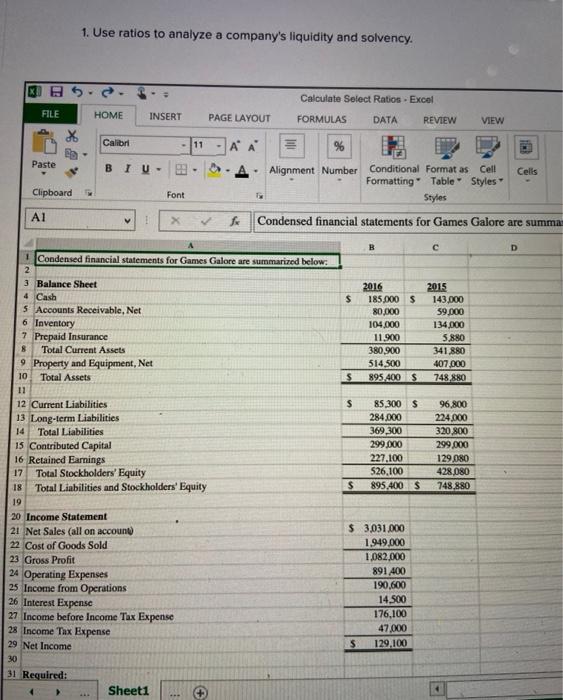The image size is (563, 700).
Task: Toggle Bold formatting
Action: pos(108,168)
